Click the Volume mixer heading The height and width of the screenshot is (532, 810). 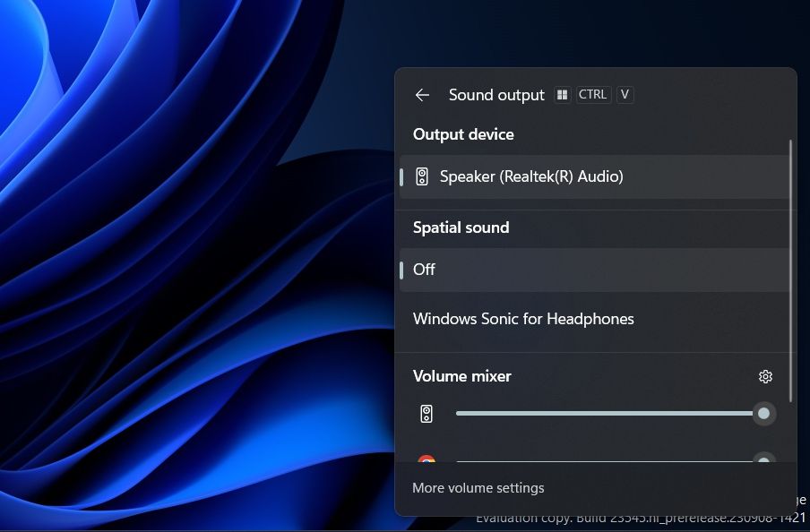coord(462,376)
